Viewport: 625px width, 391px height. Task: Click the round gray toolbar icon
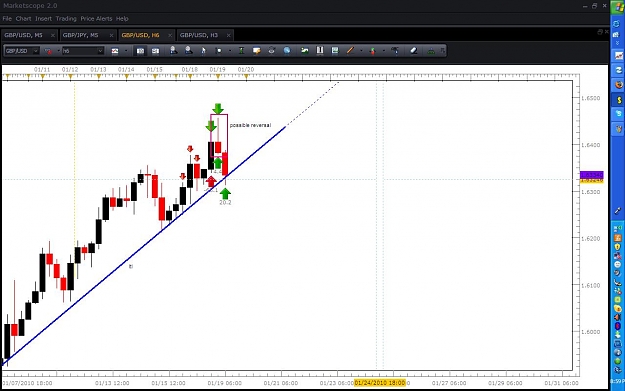271,51
